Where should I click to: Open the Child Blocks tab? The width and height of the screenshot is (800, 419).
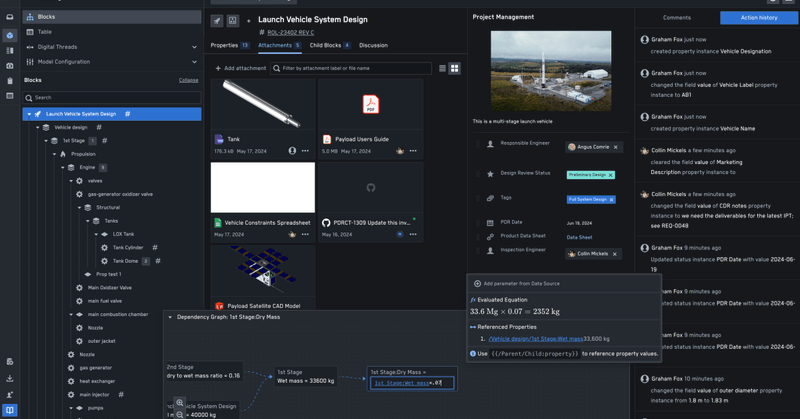point(330,45)
